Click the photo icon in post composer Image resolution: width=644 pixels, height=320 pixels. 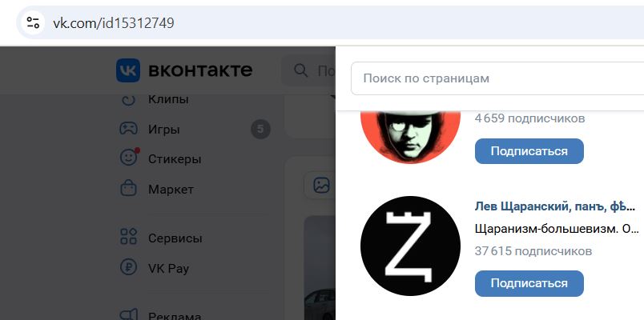(321, 185)
